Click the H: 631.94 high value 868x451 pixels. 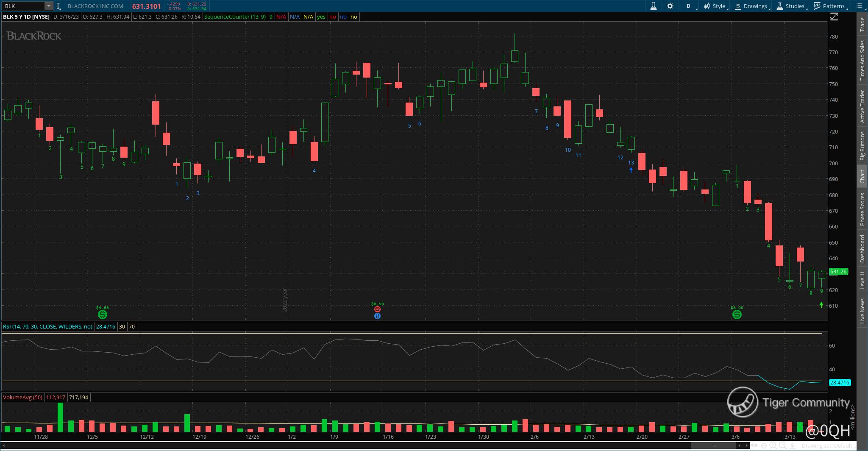[x=118, y=17]
